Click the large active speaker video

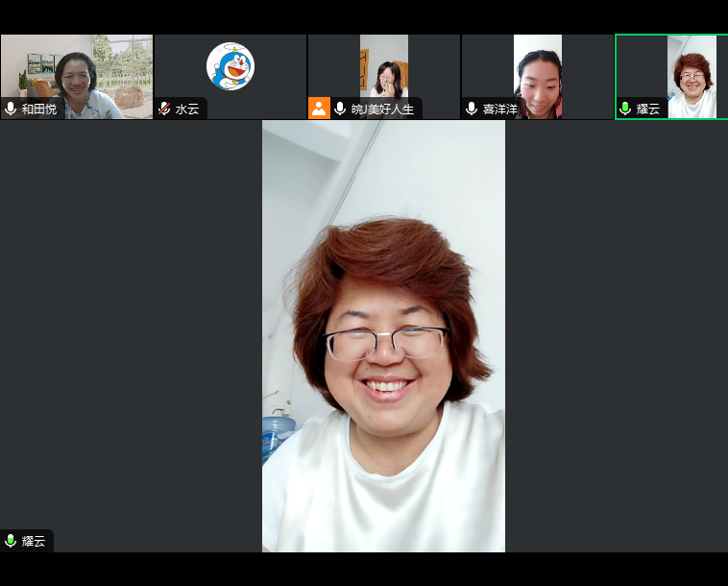coord(383,336)
